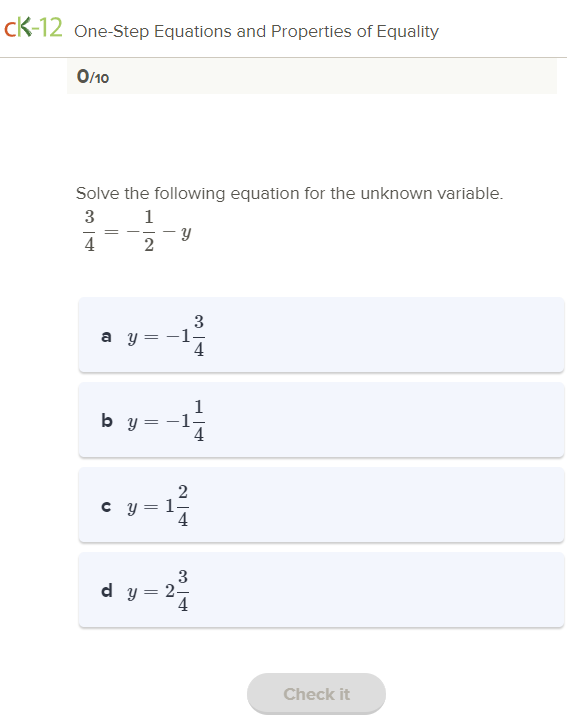Image resolution: width=567 pixels, height=716 pixels.
Task: Click the letter a option label
Action: pyautogui.click(x=106, y=337)
